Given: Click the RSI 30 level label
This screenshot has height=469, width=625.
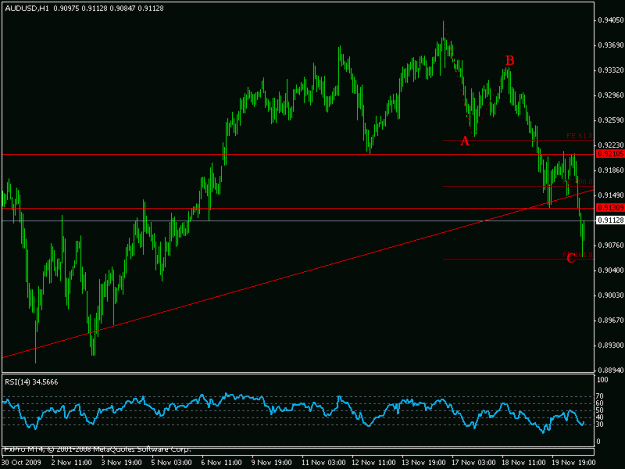Looking at the screenshot, I should click(x=600, y=424).
